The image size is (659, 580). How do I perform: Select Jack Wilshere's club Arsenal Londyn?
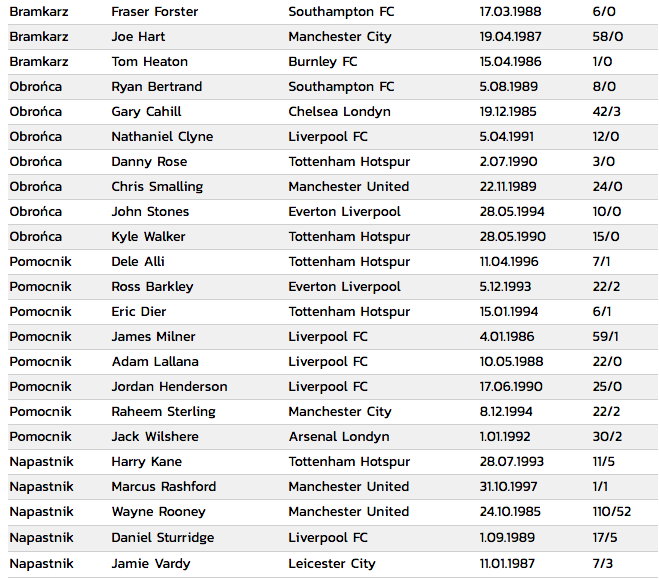pyautogui.click(x=339, y=437)
